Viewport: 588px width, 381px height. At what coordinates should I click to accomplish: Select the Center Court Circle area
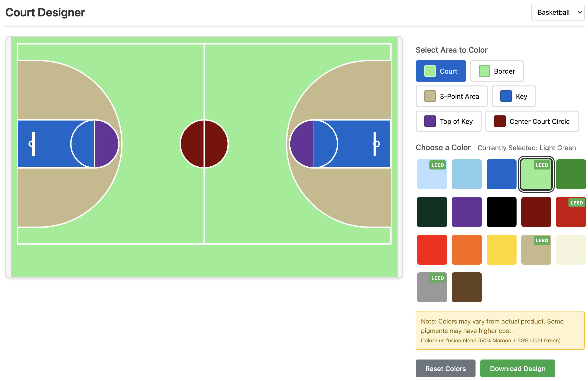(532, 121)
